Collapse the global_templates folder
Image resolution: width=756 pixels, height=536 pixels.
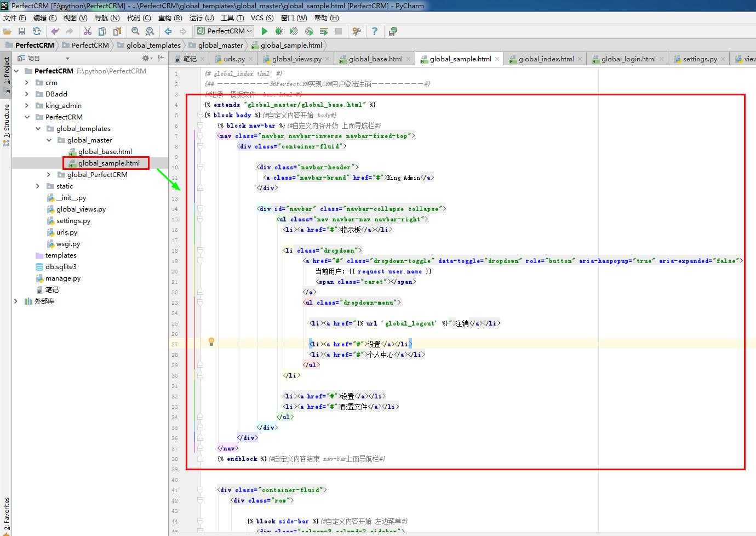(x=38, y=128)
